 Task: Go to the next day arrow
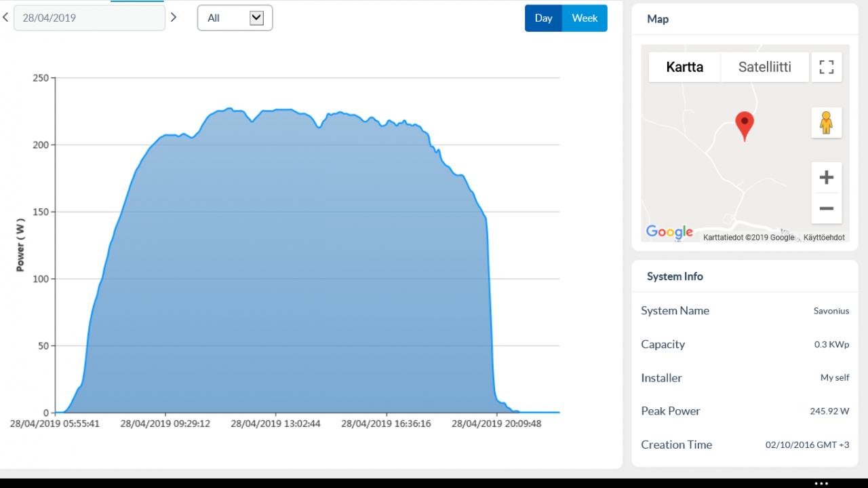click(174, 18)
